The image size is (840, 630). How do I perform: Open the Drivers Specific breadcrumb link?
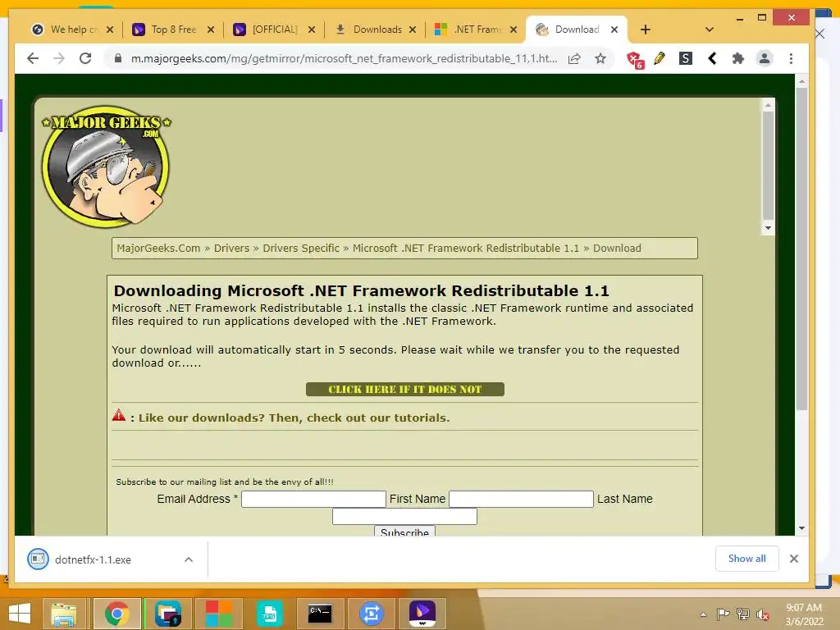click(301, 248)
